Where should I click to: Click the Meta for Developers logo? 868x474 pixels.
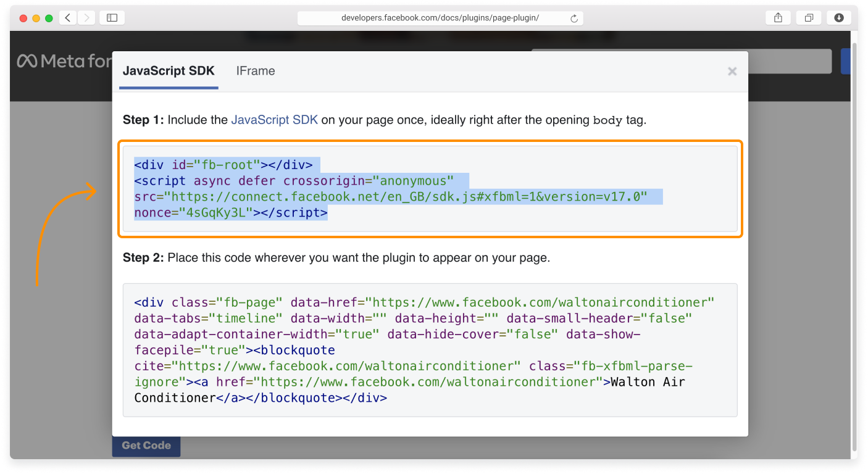[65, 60]
